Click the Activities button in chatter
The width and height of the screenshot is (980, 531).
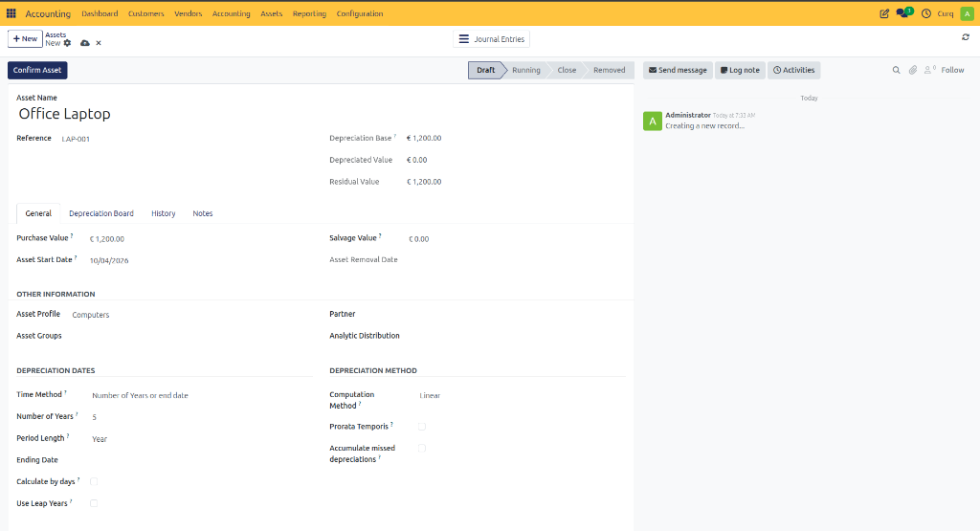[793, 70]
